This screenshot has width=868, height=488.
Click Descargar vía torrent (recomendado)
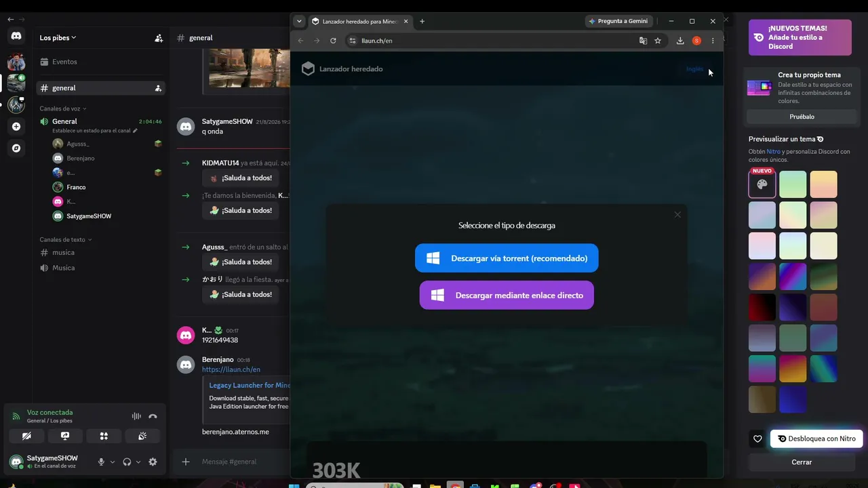[x=507, y=258]
